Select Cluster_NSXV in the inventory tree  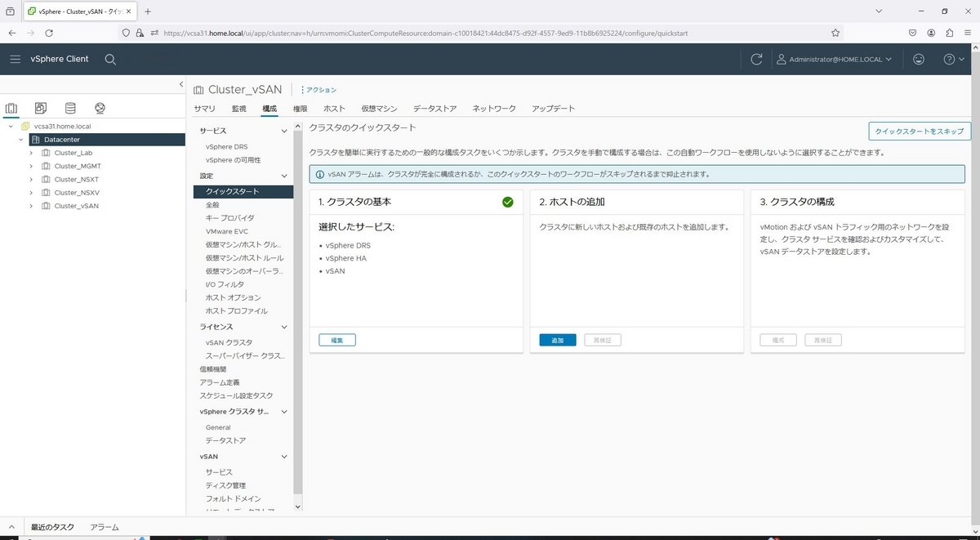point(77,193)
